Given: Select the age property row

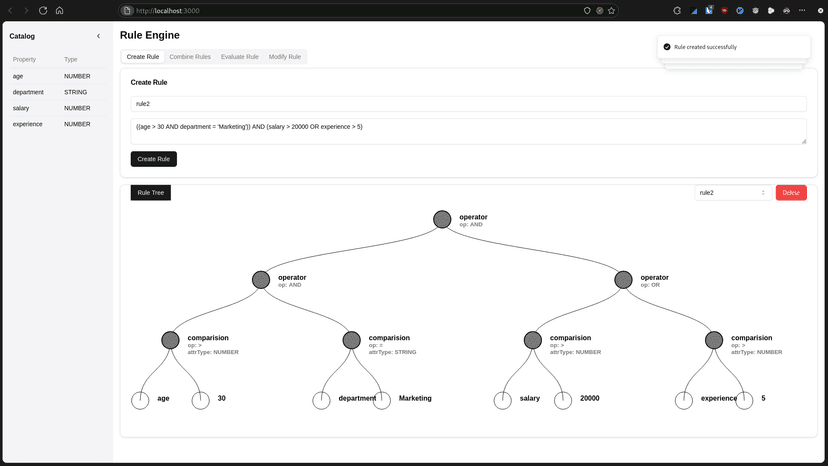Looking at the screenshot, I should click(x=58, y=77).
